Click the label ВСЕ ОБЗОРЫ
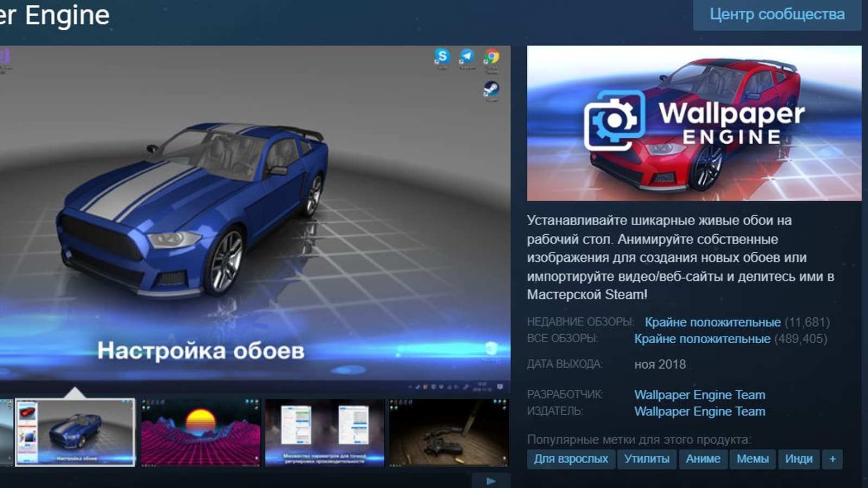Screen dimensions: 868x488 (x=562, y=339)
